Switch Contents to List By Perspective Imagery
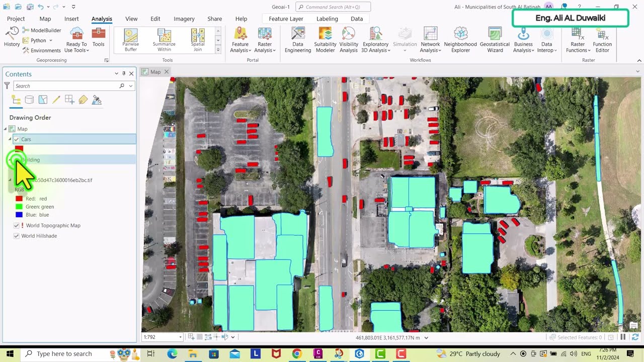The height and width of the screenshot is (362, 644). tap(97, 100)
